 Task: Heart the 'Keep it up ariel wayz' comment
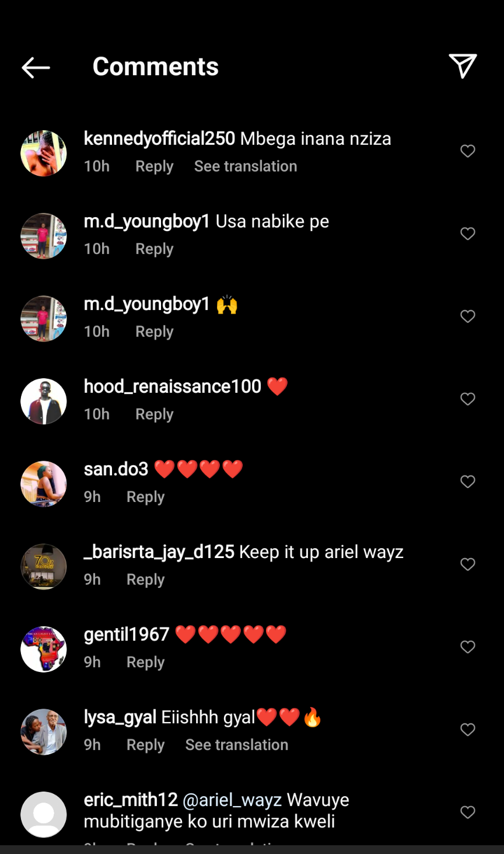pos(468,564)
